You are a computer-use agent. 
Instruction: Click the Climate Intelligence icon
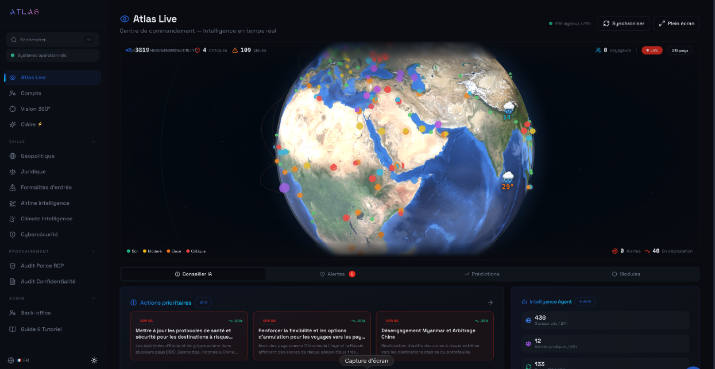13,219
